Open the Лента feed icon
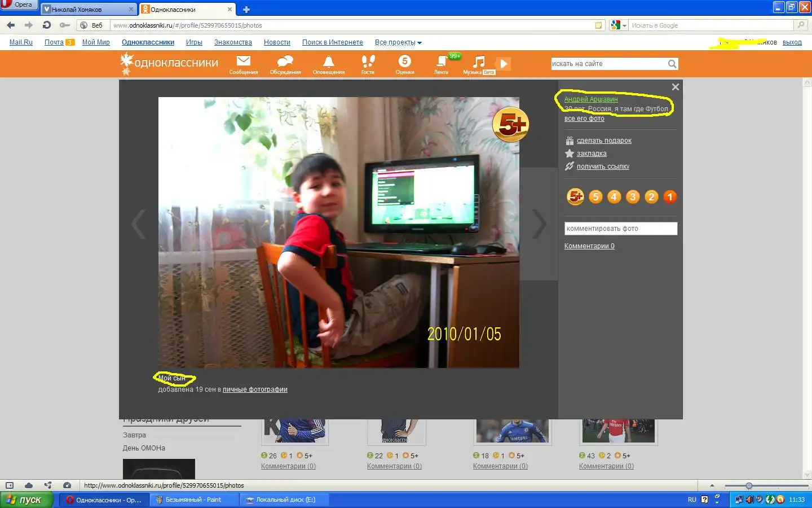 [441, 62]
